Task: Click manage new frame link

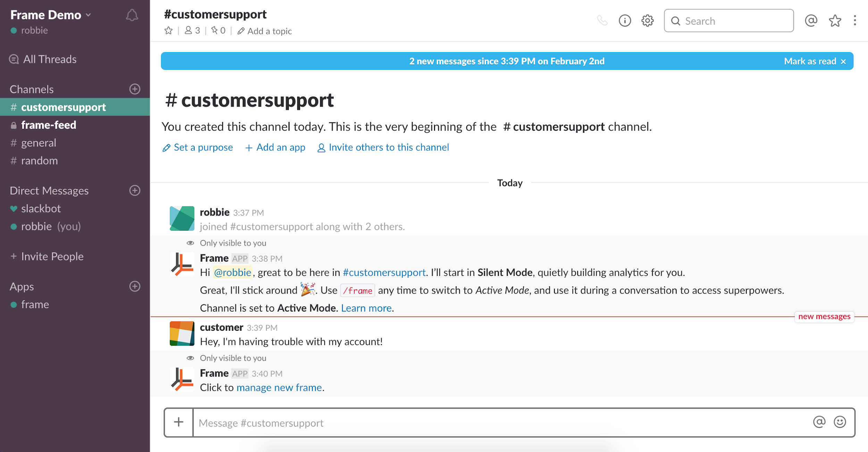Action: tap(279, 388)
